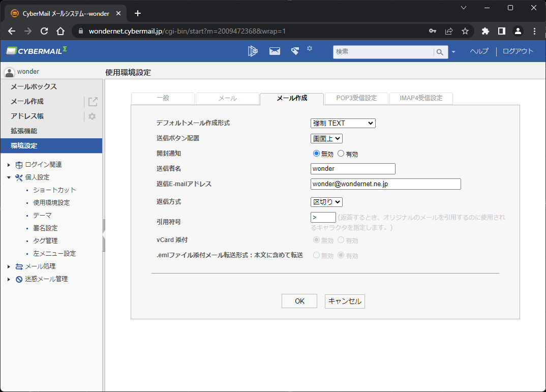Image resolution: width=546 pixels, height=392 pixels.
Task: Bookmark this page with the star icon
Action: tap(465, 31)
